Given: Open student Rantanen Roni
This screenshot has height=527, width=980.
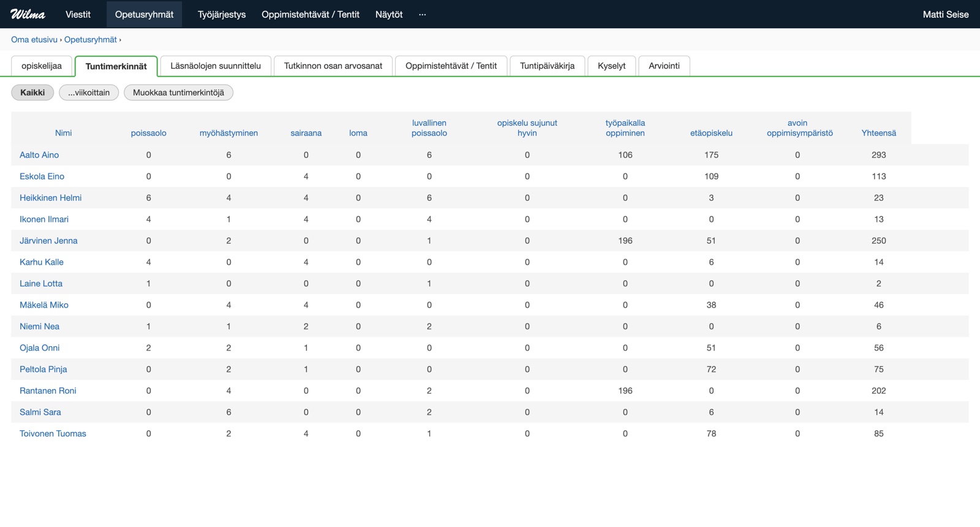Looking at the screenshot, I should [x=48, y=391].
